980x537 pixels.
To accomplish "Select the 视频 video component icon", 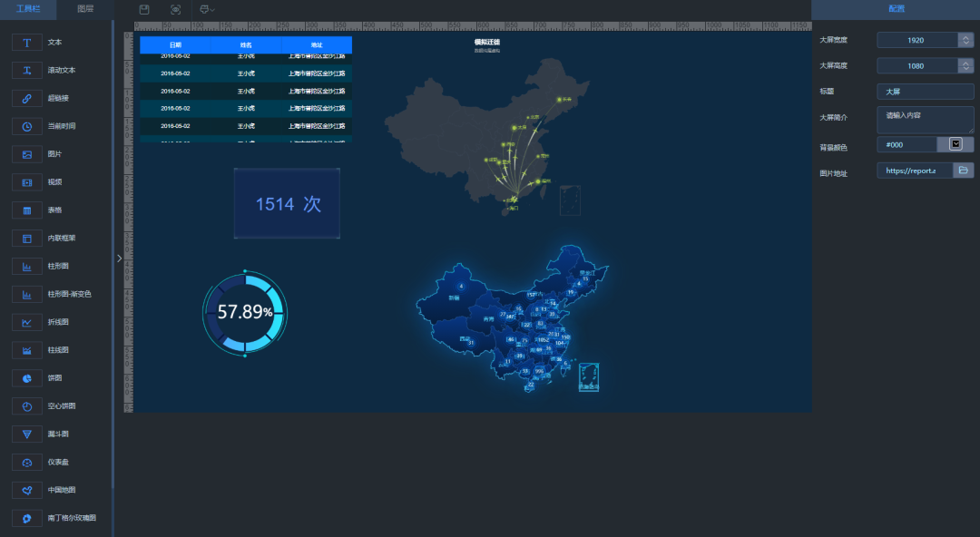I will (27, 182).
